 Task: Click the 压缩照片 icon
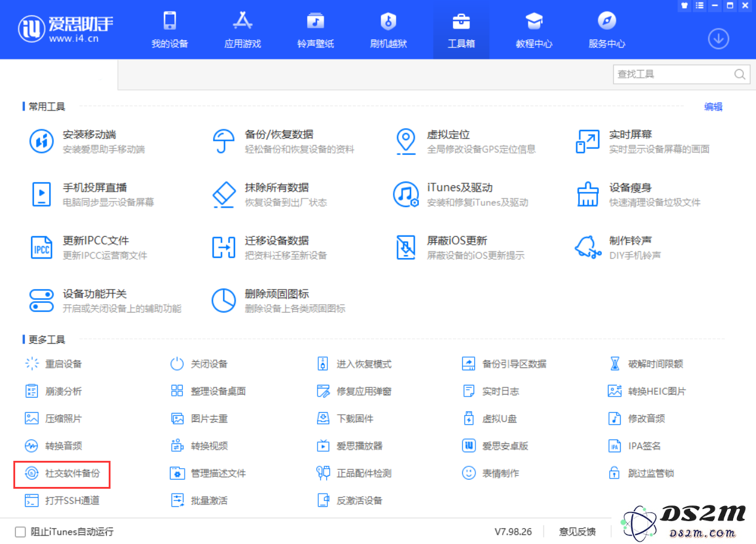tap(32, 418)
